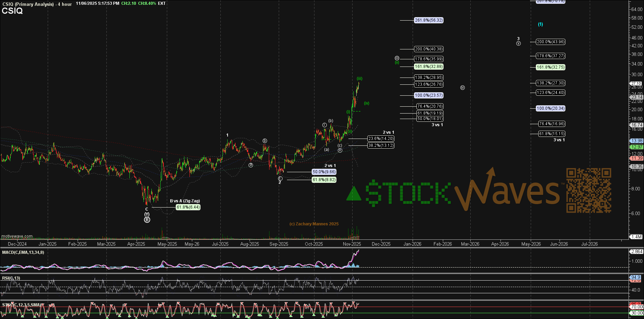Click the STSC stochastic indicator title
Viewport: 644px width, 319px height.
[x=21, y=305]
